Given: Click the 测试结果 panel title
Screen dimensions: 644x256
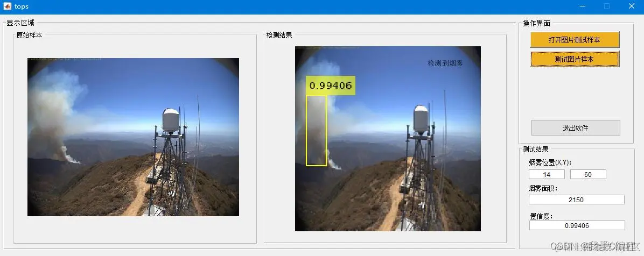Looking at the screenshot, I should [536, 150].
